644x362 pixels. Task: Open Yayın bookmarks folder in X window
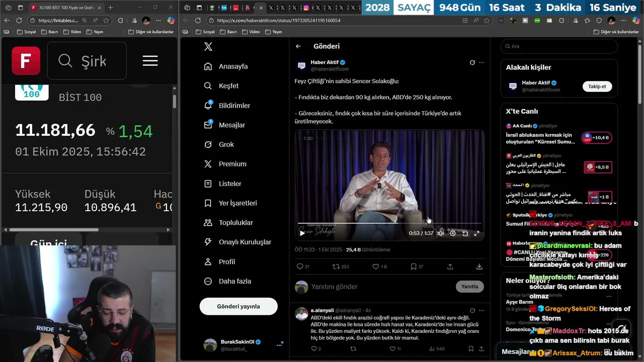(274, 32)
